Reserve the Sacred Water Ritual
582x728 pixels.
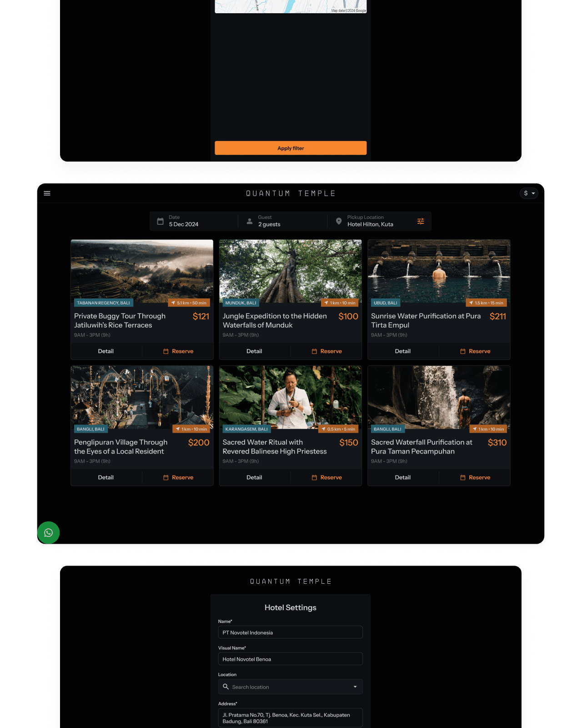click(326, 477)
